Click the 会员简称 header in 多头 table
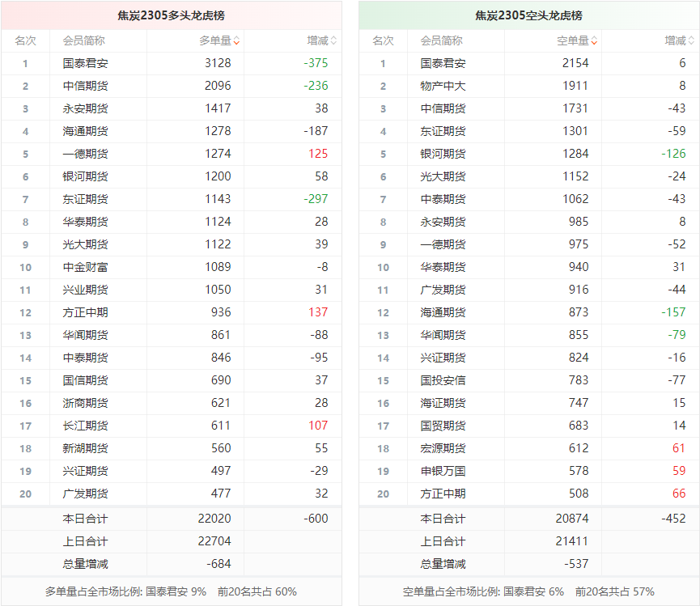The width and height of the screenshot is (700, 606). 83,40
